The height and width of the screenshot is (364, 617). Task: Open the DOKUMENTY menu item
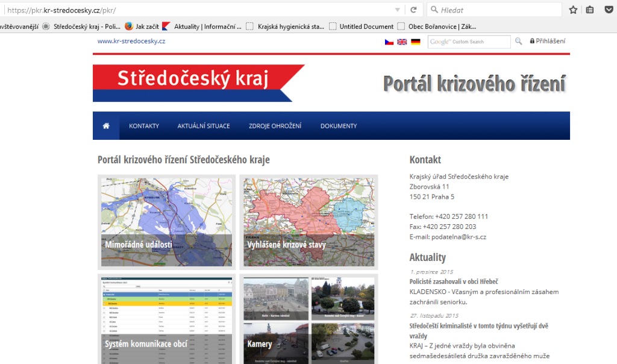pyautogui.click(x=339, y=126)
